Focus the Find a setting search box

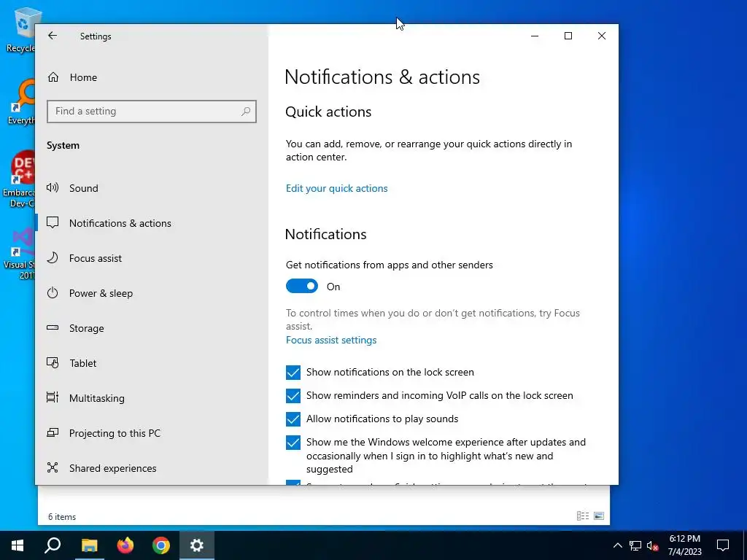[152, 112]
